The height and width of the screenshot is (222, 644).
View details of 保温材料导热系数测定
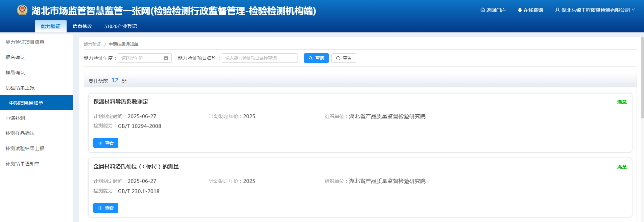[106, 143]
